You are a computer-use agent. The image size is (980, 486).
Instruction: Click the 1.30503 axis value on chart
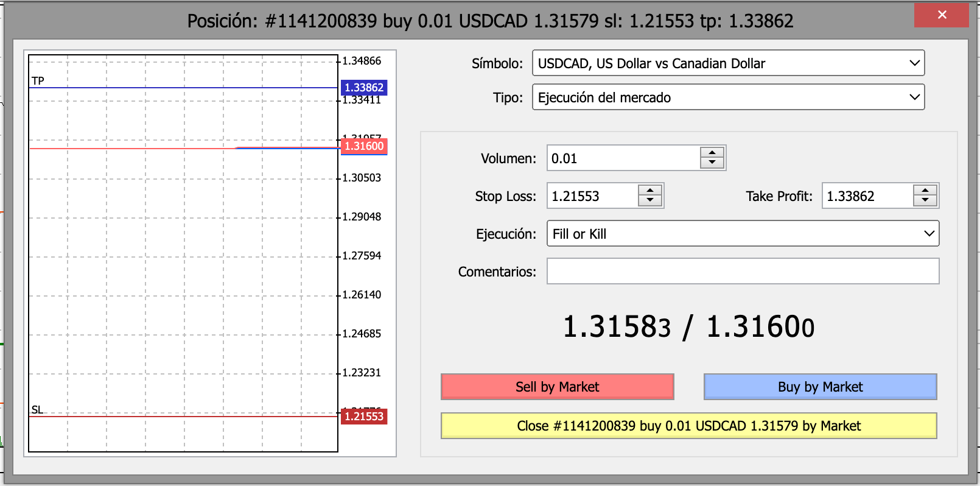point(362,178)
